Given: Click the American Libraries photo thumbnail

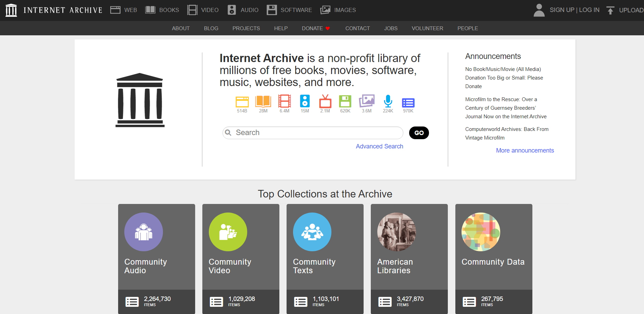Looking at the screenshot, I should 396,232.
